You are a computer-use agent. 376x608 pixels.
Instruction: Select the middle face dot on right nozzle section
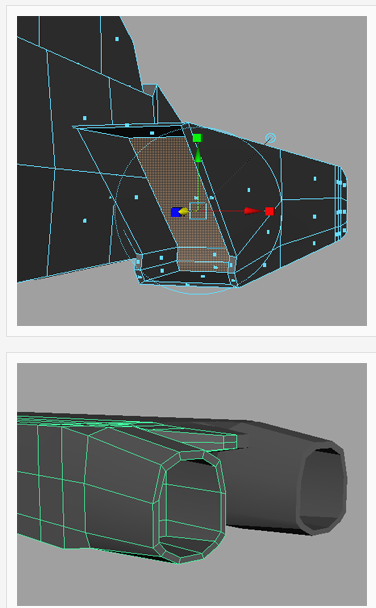point(314,217)
